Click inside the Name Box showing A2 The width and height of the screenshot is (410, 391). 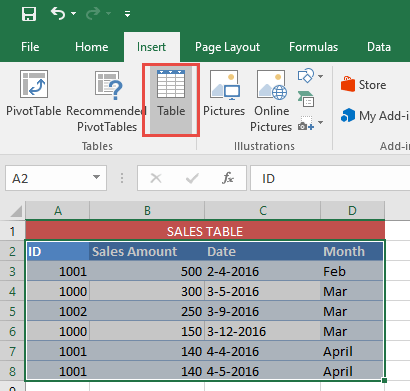48,179
